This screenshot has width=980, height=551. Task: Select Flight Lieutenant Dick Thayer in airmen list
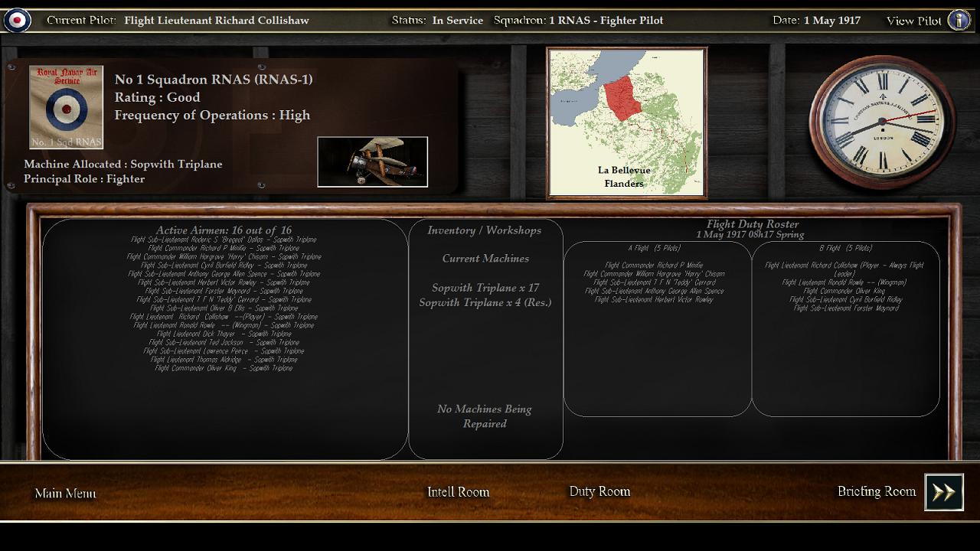point(224,334)
